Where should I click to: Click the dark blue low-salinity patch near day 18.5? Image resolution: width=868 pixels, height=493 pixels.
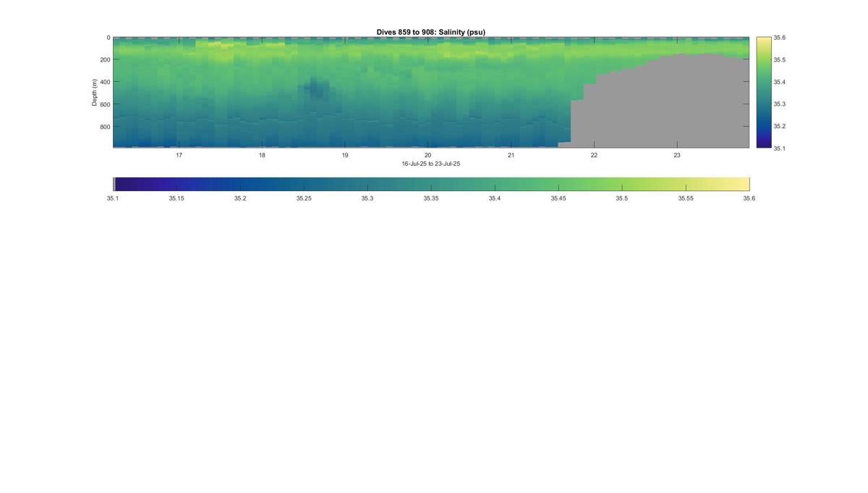317,89
